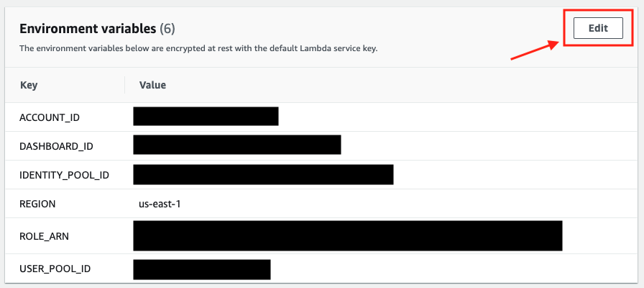
Task: Click the Environment variables heading
Action: [x=88, y=29]
